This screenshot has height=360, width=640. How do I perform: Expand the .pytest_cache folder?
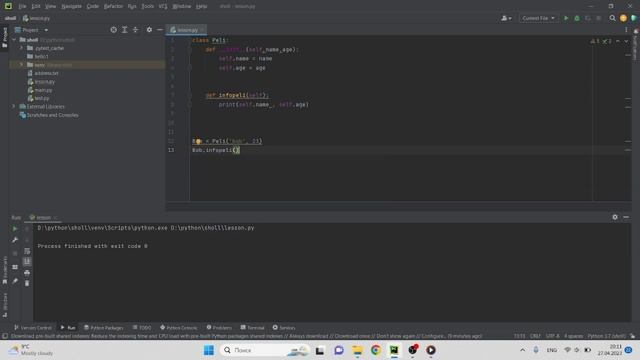point(21,48)
